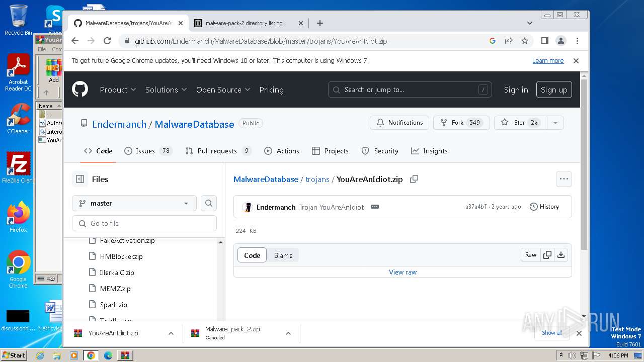Open the Security tab
The width and height of the screenshot is (644, 362).
point(380,151)
